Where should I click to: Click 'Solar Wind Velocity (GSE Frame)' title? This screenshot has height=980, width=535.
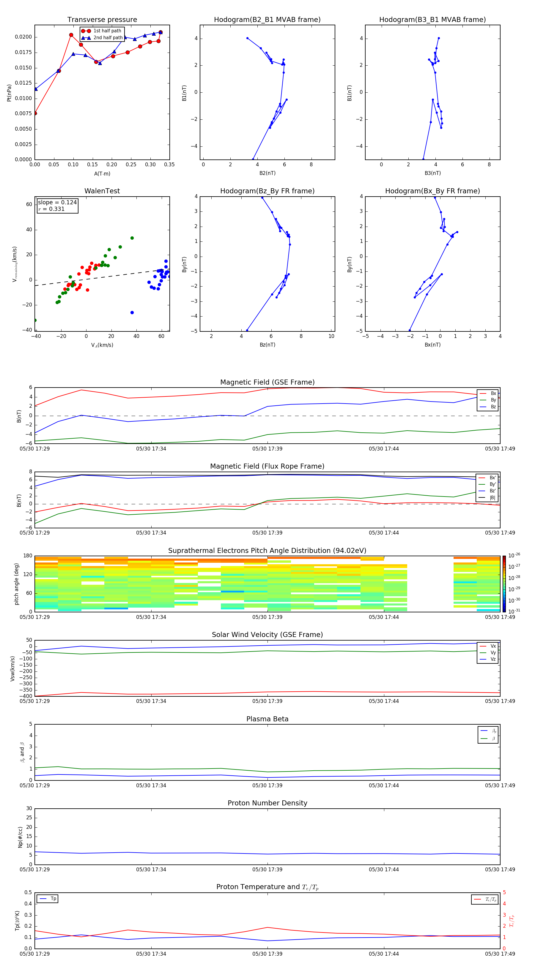267,635
